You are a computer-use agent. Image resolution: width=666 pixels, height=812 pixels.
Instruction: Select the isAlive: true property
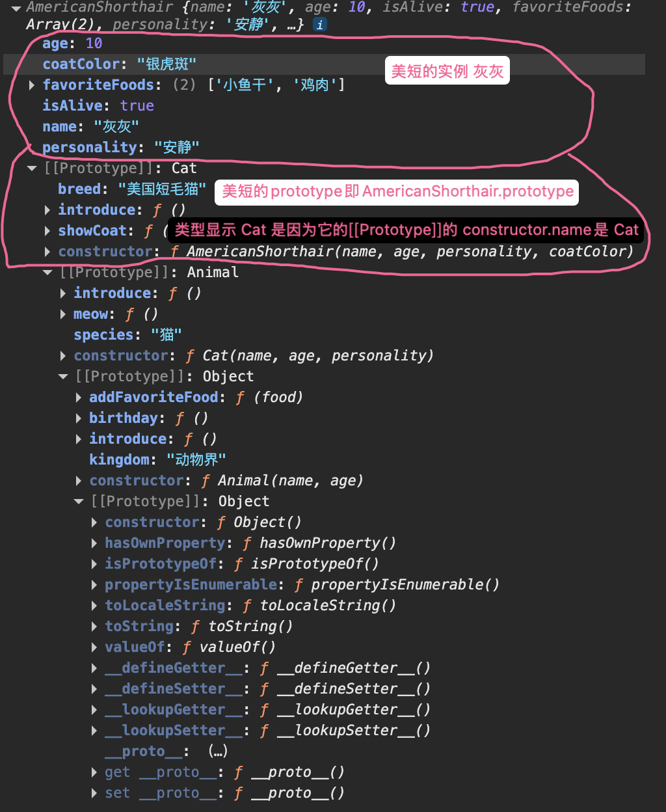(x=98, y=106)
